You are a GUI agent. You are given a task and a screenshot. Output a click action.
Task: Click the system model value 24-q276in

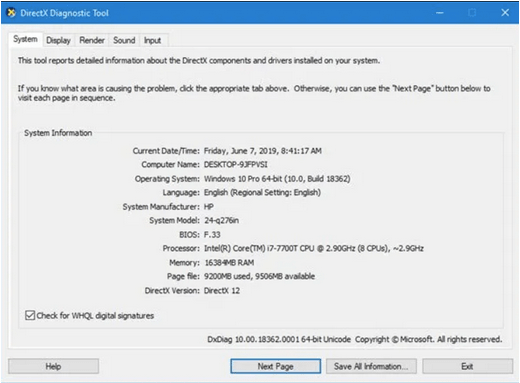click(221, 221)
